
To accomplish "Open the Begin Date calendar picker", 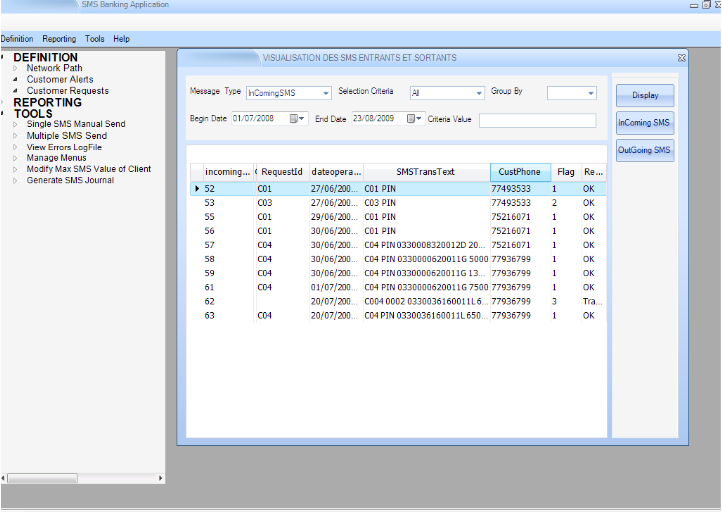I will 298,119.
